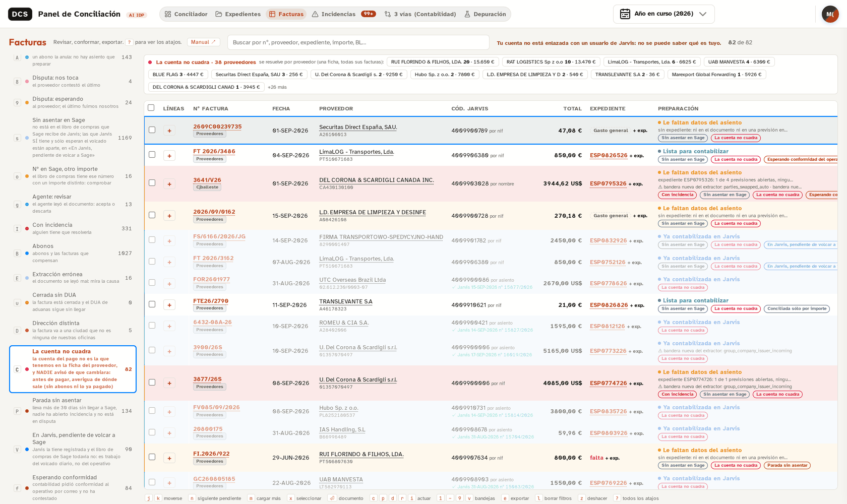This screenshot has height=504, width=847.
Task: Choose the Dirección distinta filter
Action: [x=73, y=331]
